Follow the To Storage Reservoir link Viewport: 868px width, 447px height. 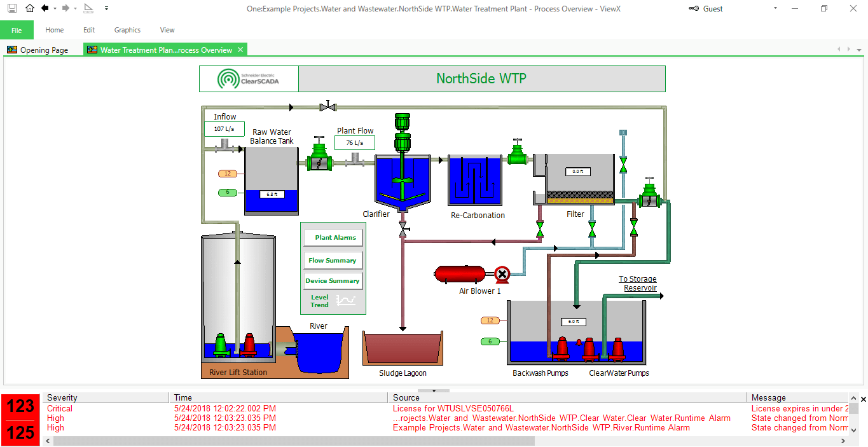tap(639, 283)
